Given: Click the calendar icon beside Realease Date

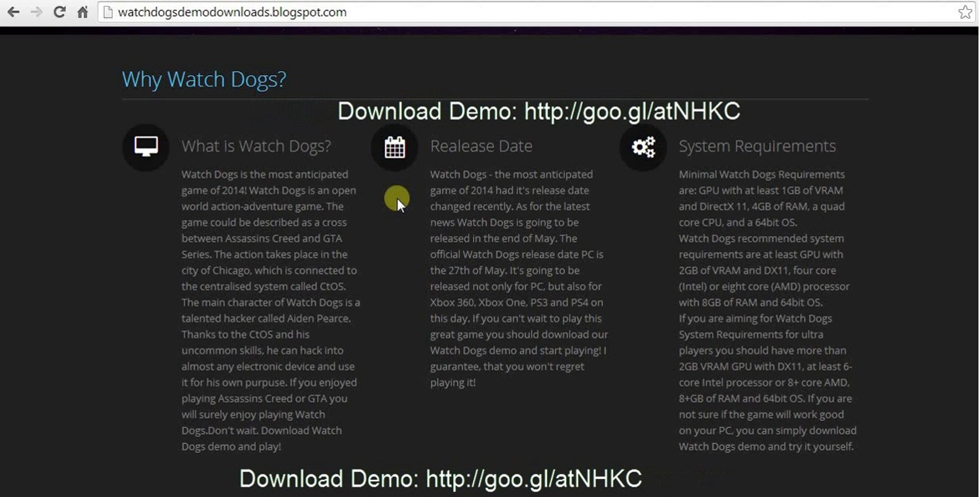Looking at the screenshot, I should pos(394,147).
